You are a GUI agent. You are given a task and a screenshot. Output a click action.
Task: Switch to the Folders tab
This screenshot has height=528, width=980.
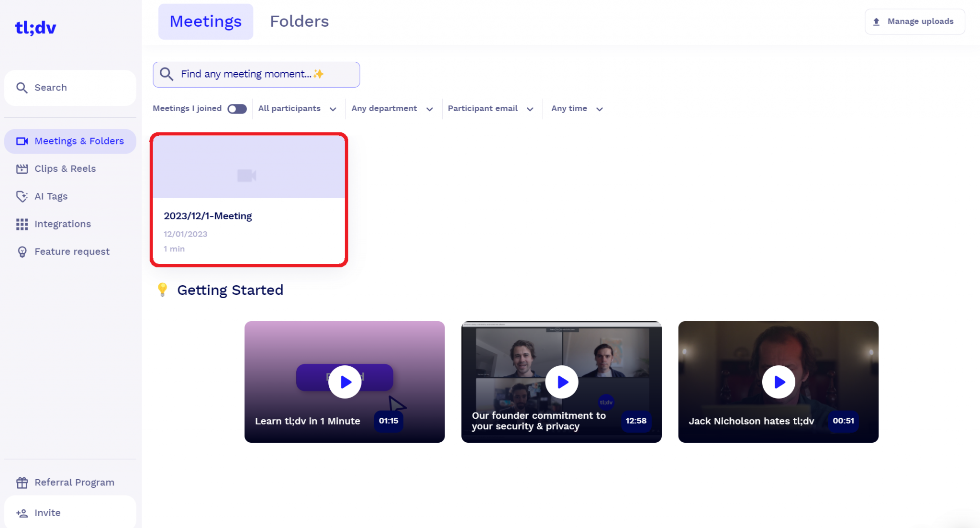coord(299,22)
